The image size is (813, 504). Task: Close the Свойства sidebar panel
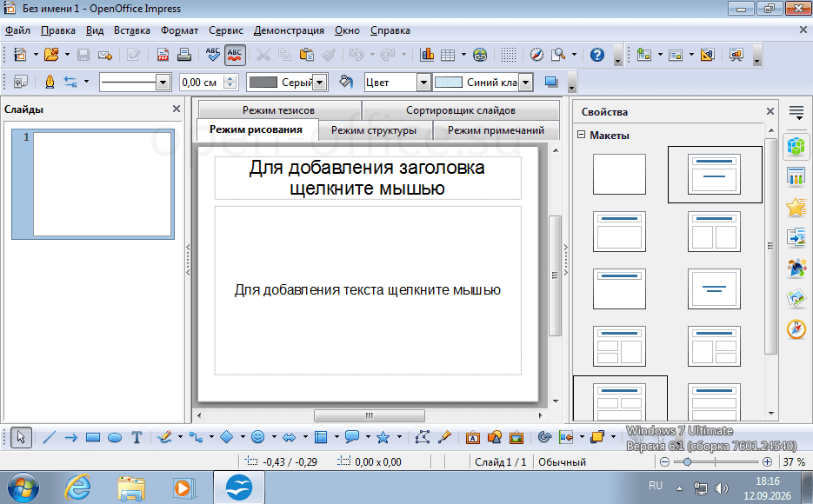(770, 111)
